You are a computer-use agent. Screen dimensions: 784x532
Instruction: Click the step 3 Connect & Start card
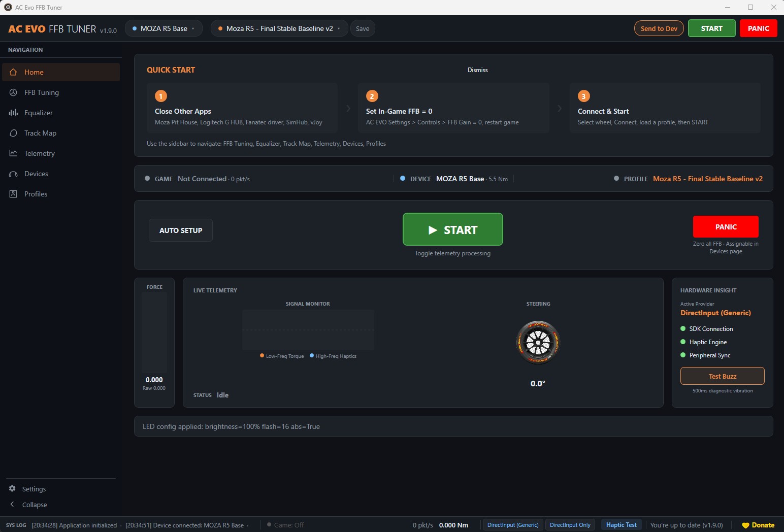pyautogui.click(x=665, y=108)
